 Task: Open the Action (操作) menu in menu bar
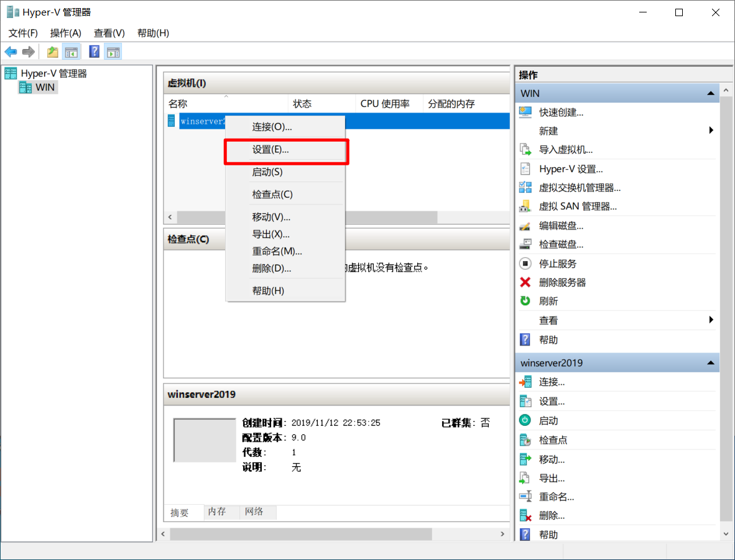click(65, 33)
